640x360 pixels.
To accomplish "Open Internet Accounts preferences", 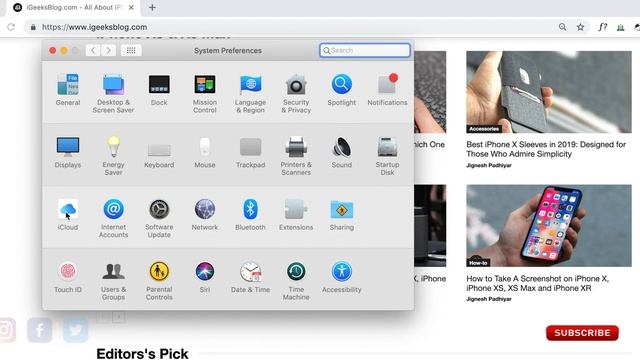I will tap(113, 218).
